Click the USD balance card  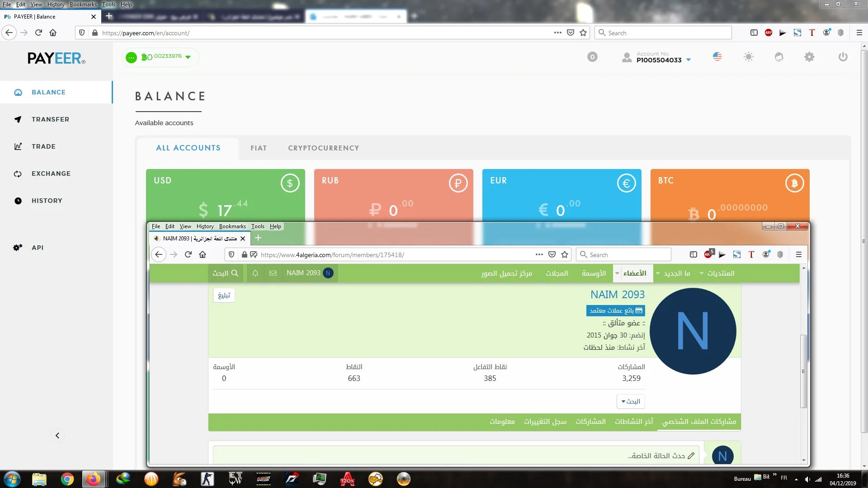click(x=225, y=195)
